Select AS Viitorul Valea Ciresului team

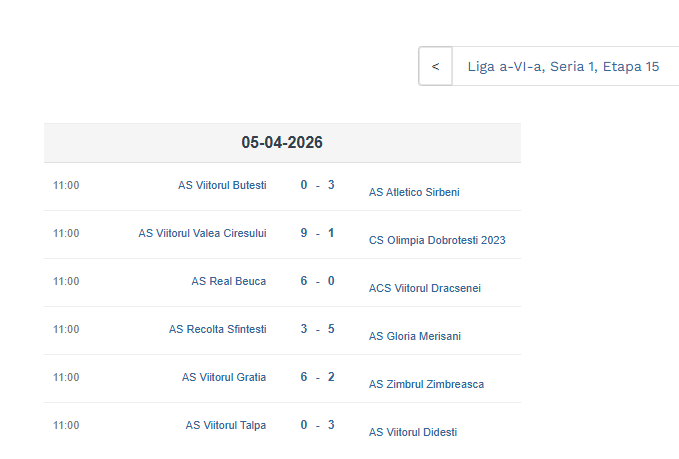(202, 233)
